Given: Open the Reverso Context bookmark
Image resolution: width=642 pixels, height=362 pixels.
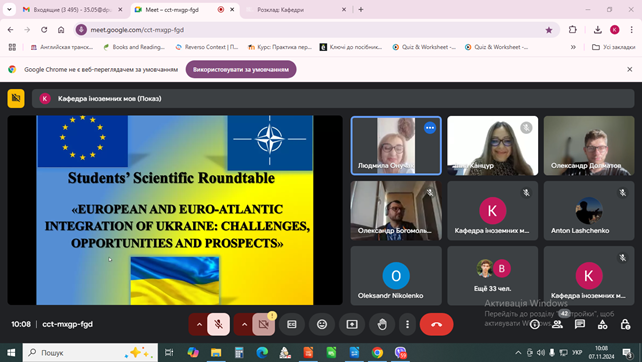Looking at the screenshot, I should coord(207,47).
